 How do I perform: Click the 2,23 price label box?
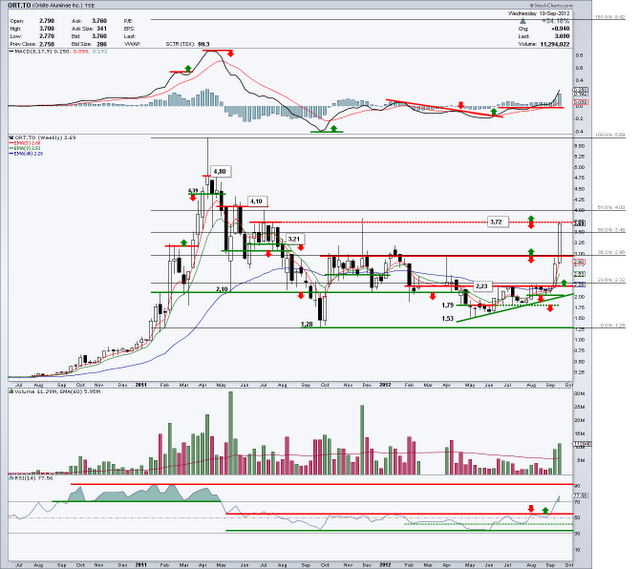point(481,286)
